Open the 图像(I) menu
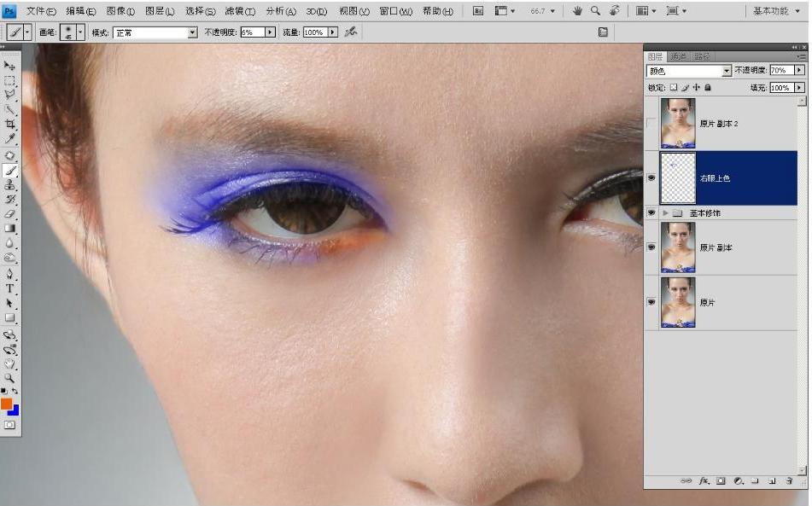 coord(120,11)
